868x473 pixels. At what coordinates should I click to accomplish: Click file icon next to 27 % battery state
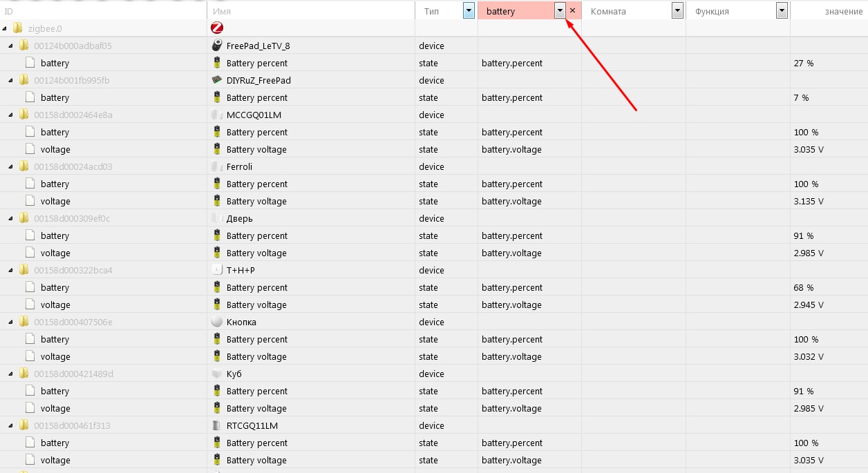(x=30, y=63)
